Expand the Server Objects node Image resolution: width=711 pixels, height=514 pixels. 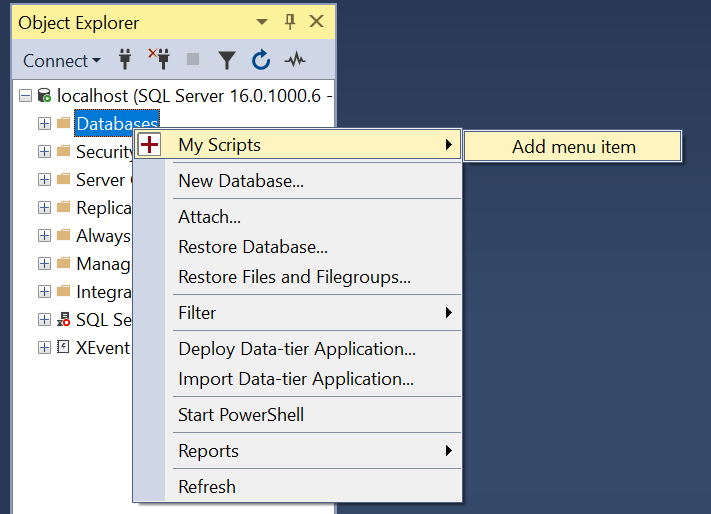tap(44, 179)
